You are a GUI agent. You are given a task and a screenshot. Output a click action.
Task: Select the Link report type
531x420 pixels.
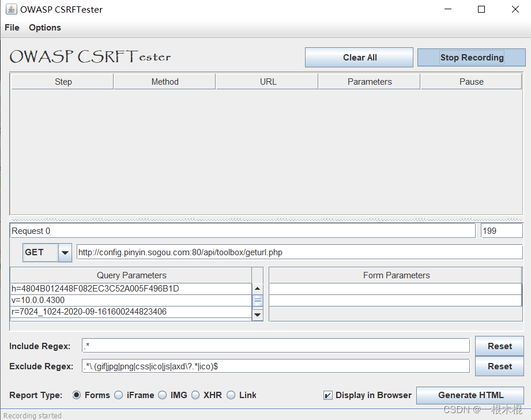point(231,395)
